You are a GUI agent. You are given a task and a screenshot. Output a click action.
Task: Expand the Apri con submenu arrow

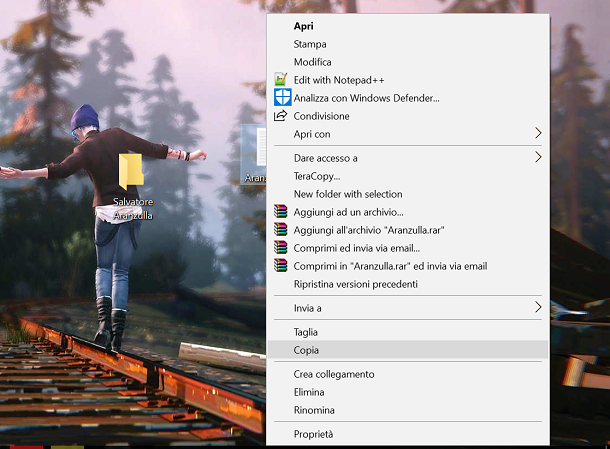(x=538, y=133)
